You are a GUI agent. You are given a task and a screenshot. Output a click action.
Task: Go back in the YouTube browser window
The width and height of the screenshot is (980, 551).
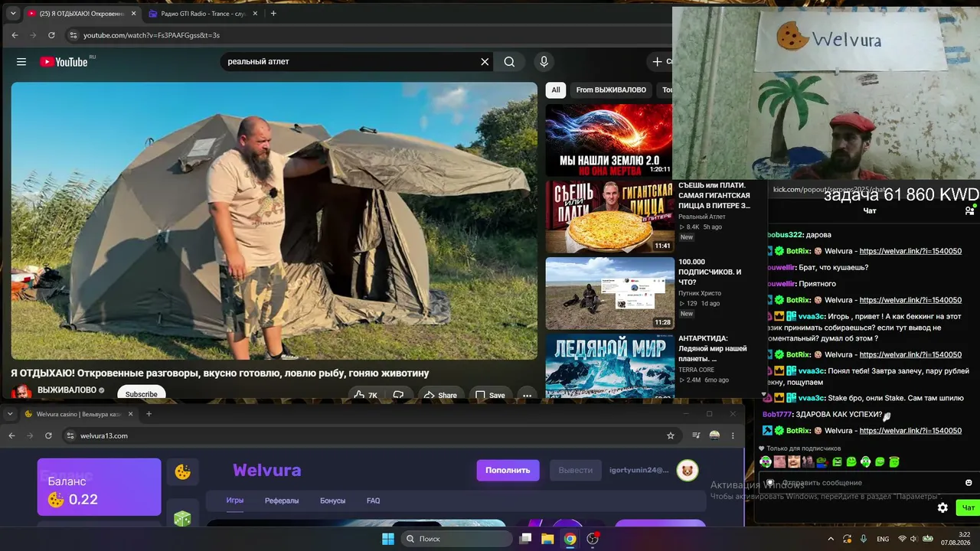[x=15, y=35]
